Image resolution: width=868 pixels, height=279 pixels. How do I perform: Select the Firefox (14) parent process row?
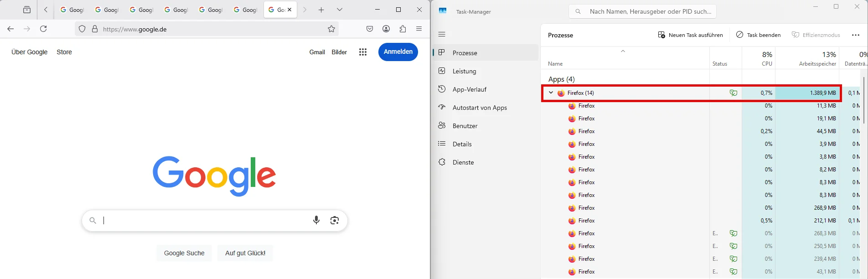click(x=691, y=93)
